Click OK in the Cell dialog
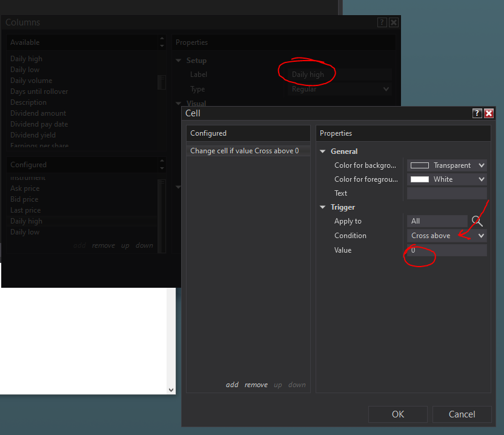This screenshot has height=435, width=504. [398, 414]
